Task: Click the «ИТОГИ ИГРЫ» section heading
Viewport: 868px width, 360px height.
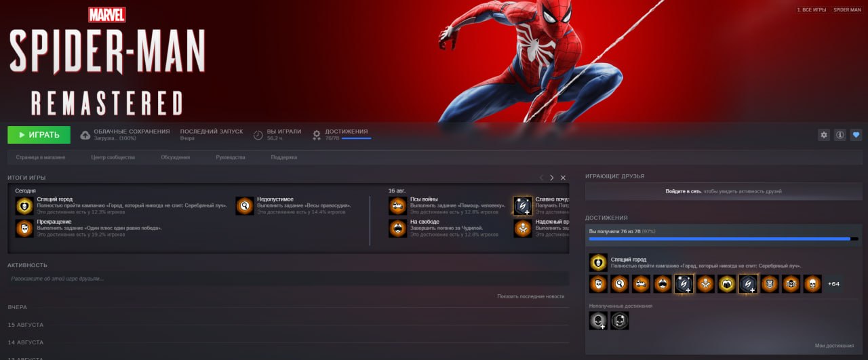Action: pyautogui.click(x=26, y=178)
